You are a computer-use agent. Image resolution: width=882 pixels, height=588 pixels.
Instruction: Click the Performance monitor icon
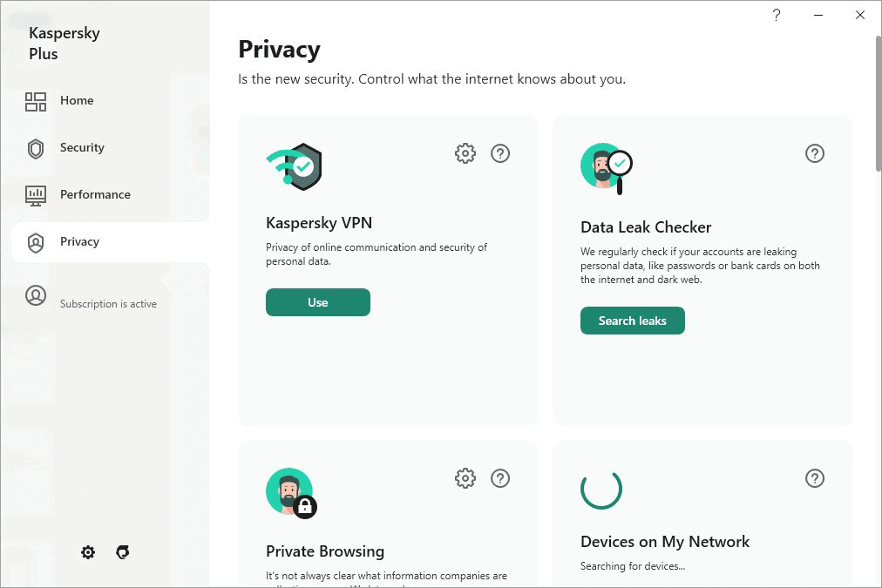(35, 194)
